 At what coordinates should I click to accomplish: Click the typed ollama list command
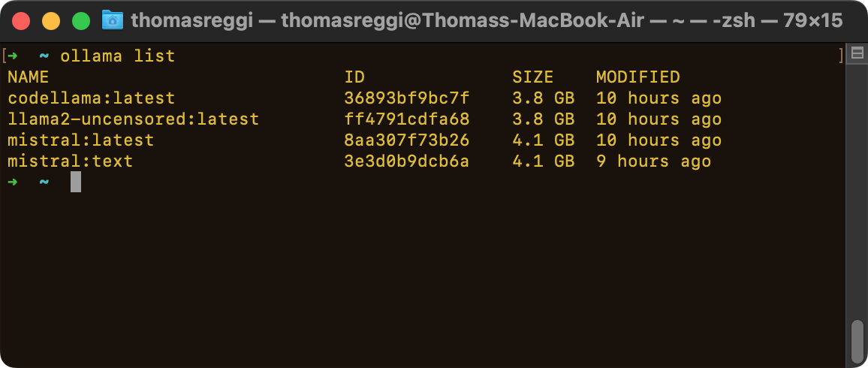117,56
